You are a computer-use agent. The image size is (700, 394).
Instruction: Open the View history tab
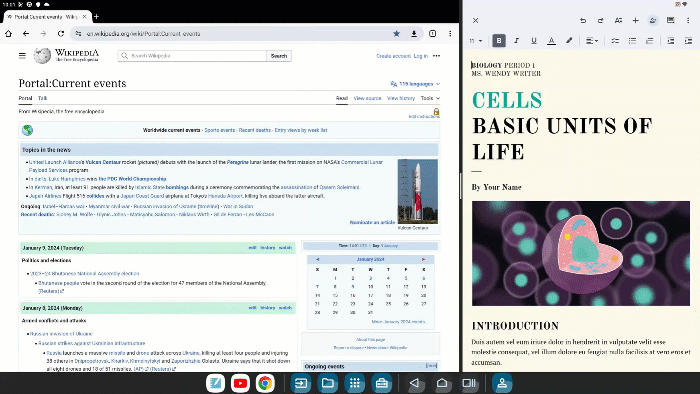pos(401,98)
